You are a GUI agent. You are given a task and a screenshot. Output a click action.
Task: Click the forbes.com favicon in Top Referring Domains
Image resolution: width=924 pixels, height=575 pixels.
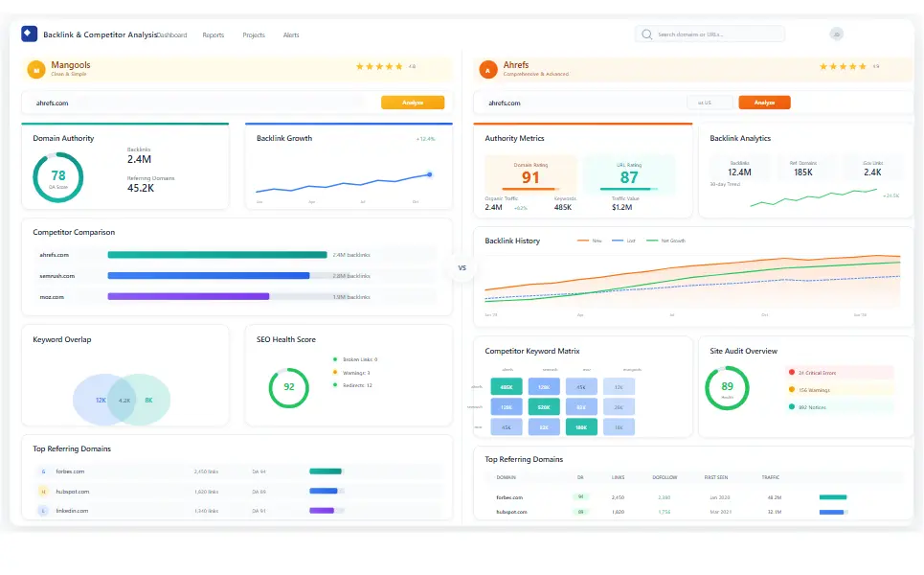[x=43, y=471]
